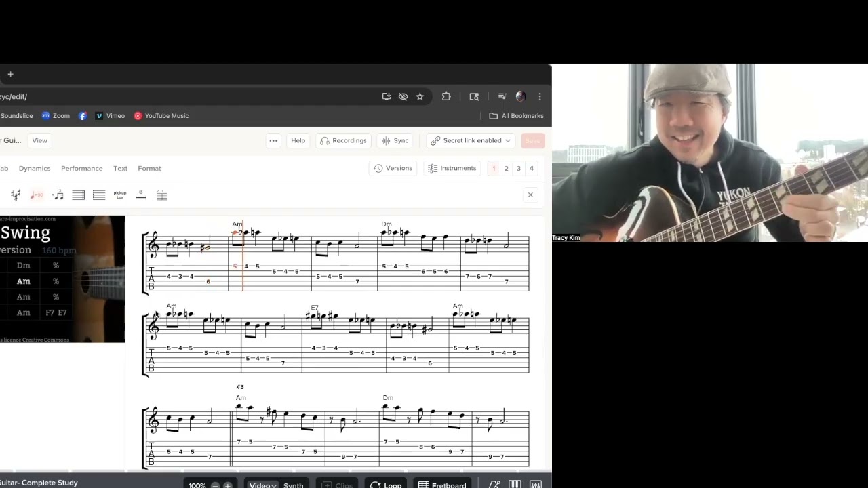The image size is (868, 488).
Task: Open the Sync tool
Action: 395,140
